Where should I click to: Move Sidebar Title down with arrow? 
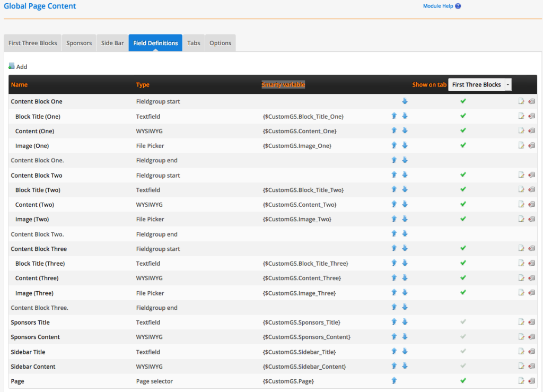(x=405, y=351)
